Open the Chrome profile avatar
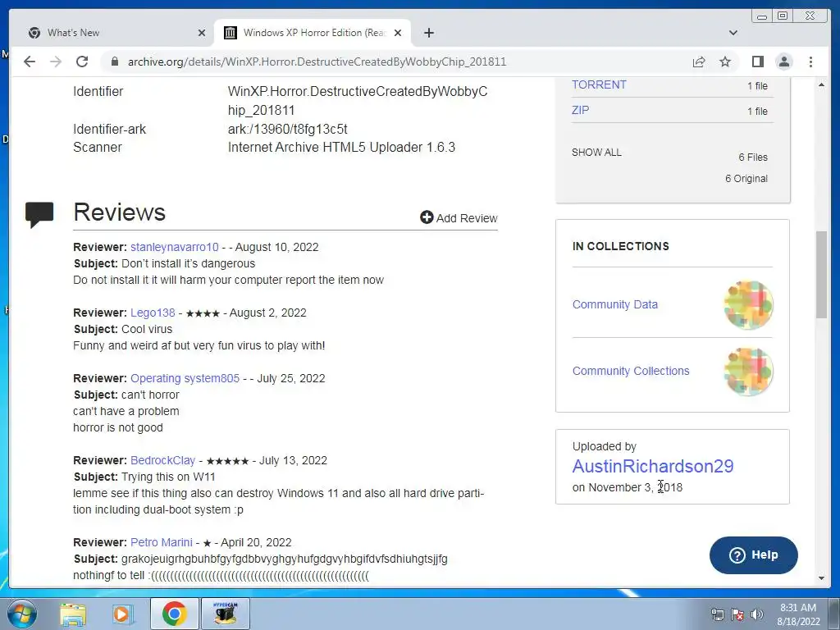Screen dimensions: 840x630 coord(783,62)
